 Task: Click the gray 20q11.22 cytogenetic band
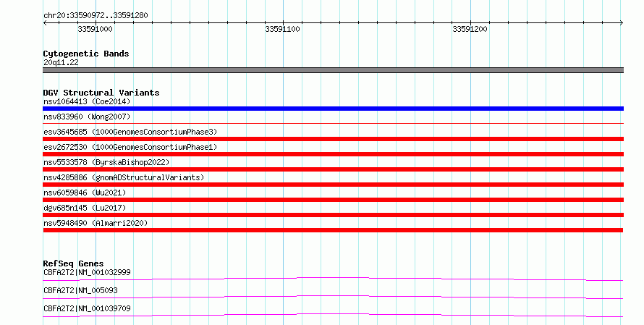[x=333, y=70]
